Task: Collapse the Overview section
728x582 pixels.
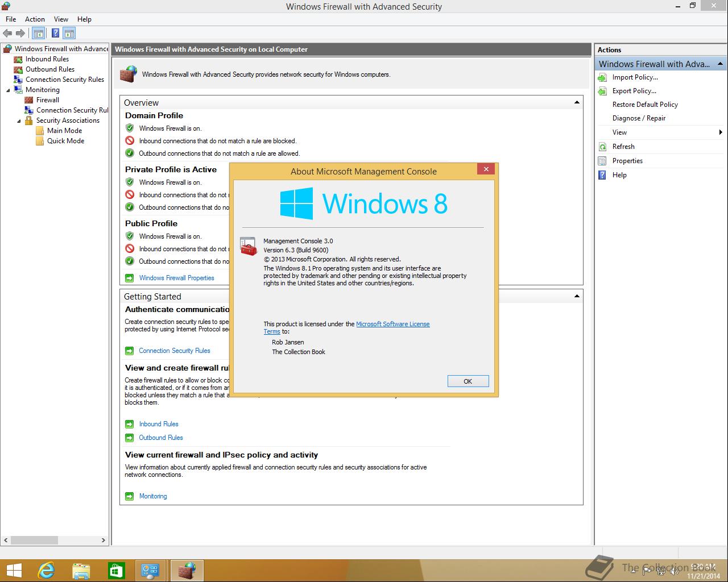Action: coord(577,102)
